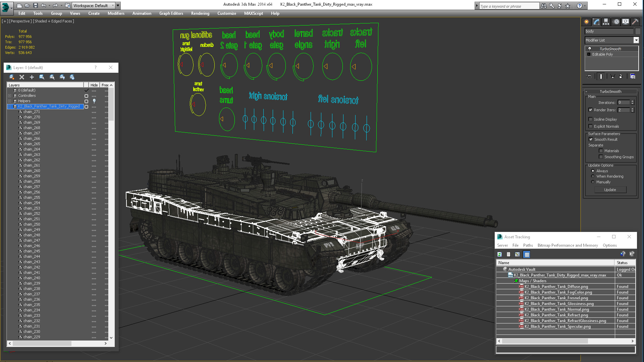Click the Make Unique icon in modifier stack

click(x=612, y=76)
